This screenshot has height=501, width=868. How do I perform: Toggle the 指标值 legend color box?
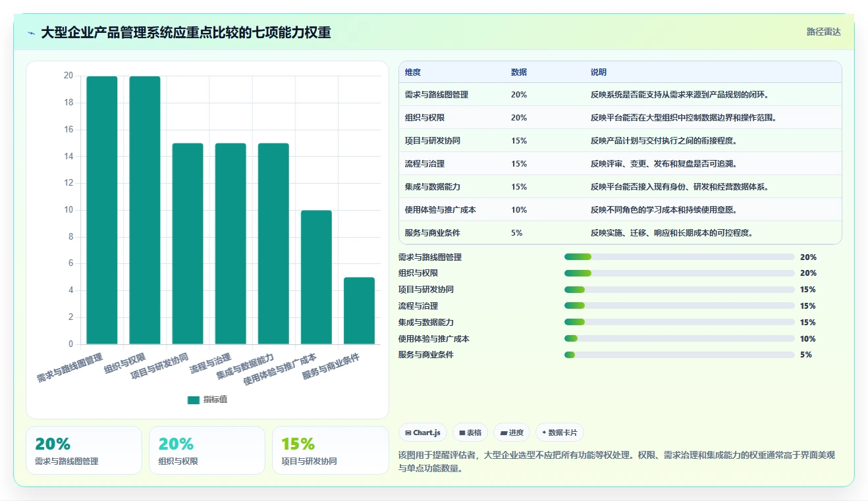click(x=193, y=400)
